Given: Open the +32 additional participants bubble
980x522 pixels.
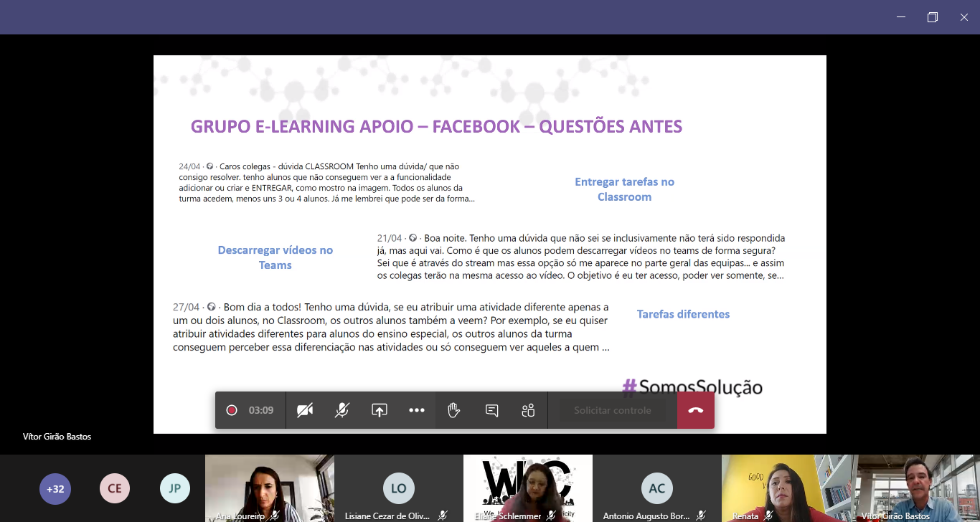Looking at the screenshot, I should 55,488.
